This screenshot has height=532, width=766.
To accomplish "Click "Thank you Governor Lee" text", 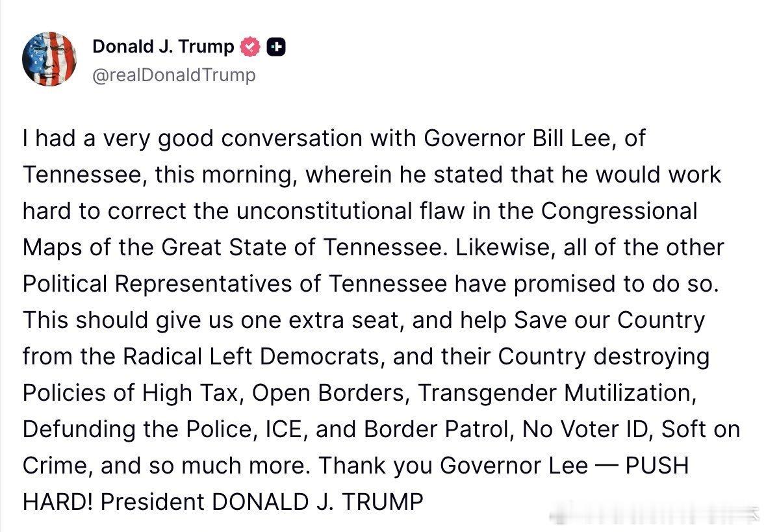I will [x=453, y=466].
